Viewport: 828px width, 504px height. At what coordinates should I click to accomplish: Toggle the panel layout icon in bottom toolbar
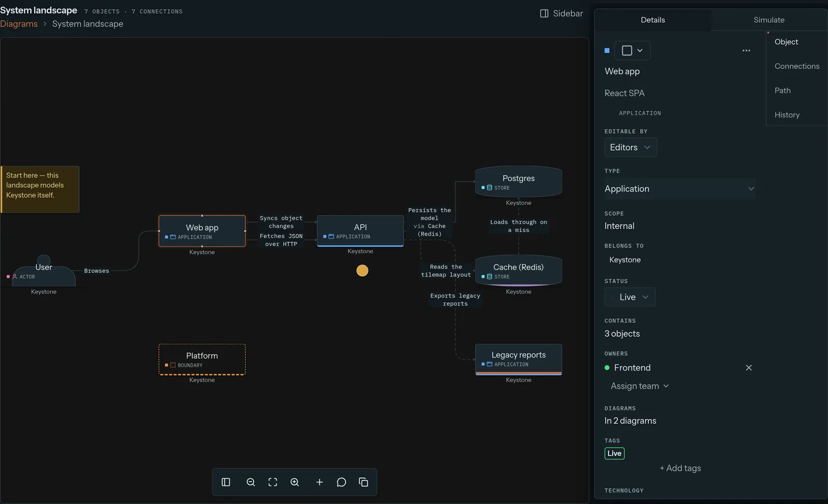pyautogui.click(x=226, y=482)
